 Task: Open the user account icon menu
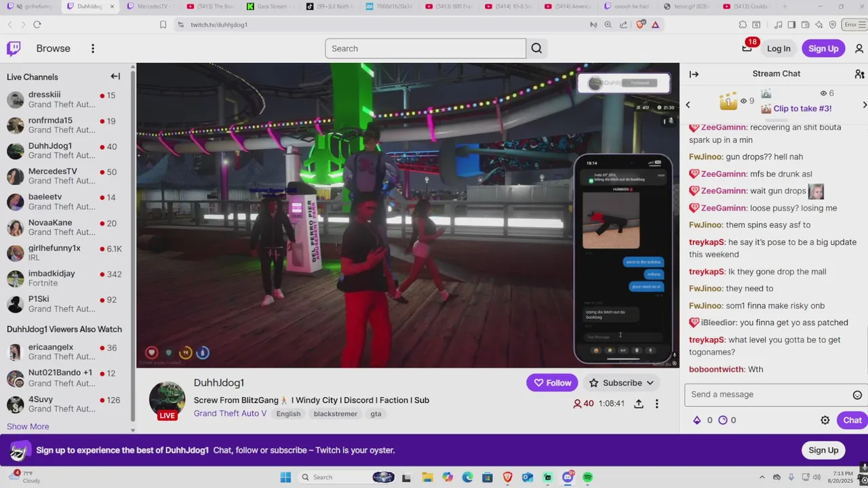click(x=859, y=48)
